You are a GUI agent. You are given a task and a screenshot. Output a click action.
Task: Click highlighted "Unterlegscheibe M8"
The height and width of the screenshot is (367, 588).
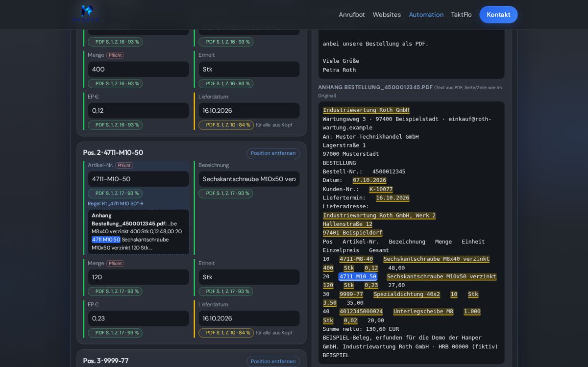423,312
